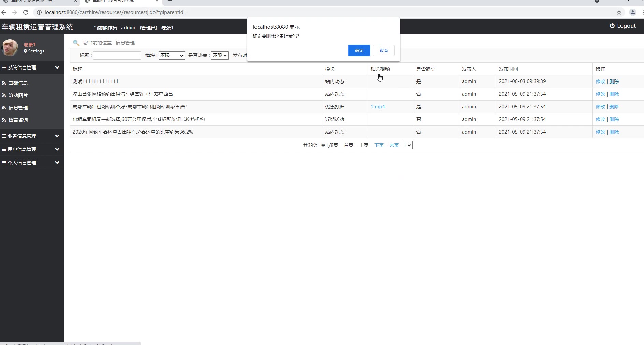Click the user avatar photo in sidebar
Screen dimensions: 644x345
[x=10, y=47]
